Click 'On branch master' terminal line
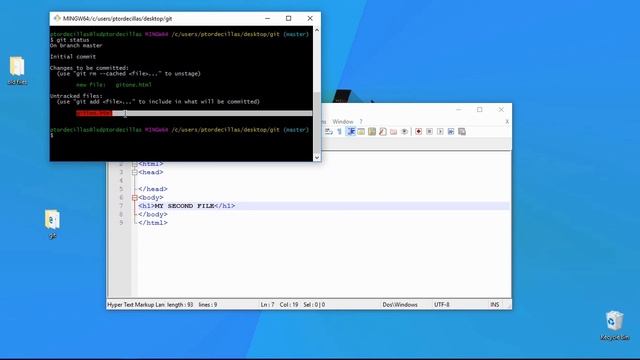This screenshot has width=640, height=360. coord(76,46)
